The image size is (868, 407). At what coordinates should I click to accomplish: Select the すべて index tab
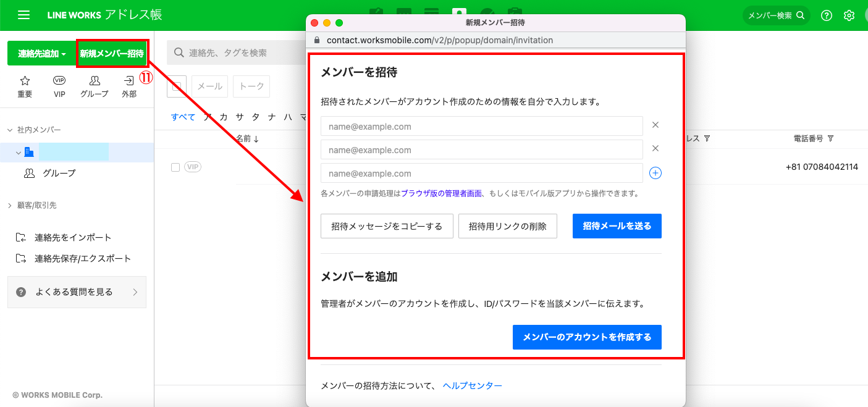pos(183,116)
